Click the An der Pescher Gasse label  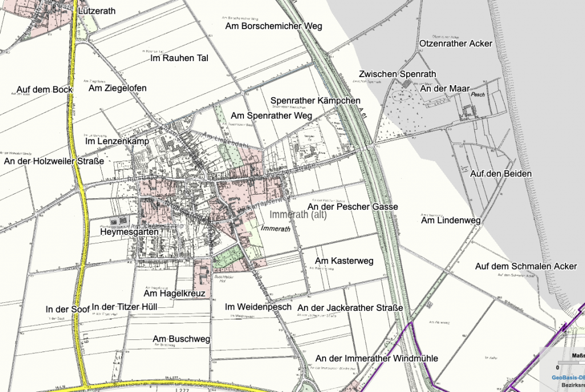354,206
